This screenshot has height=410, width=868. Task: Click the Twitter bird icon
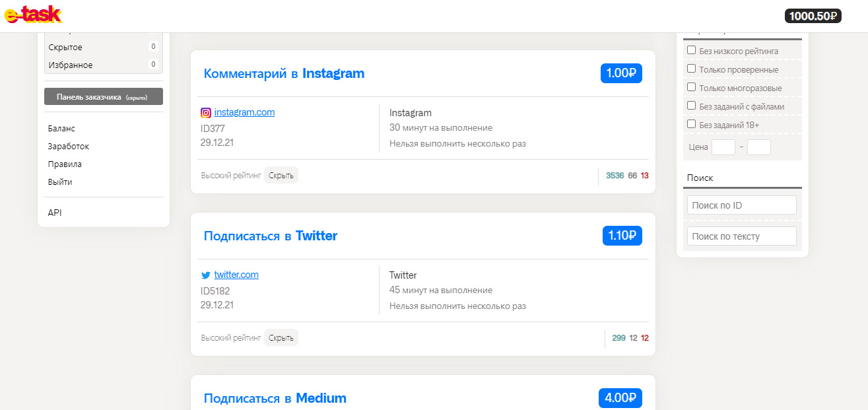pyautogui.click(x=206, y=275)
